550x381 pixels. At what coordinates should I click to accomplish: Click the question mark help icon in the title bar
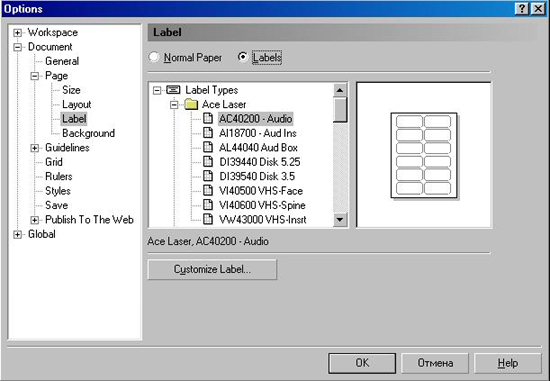522,8
